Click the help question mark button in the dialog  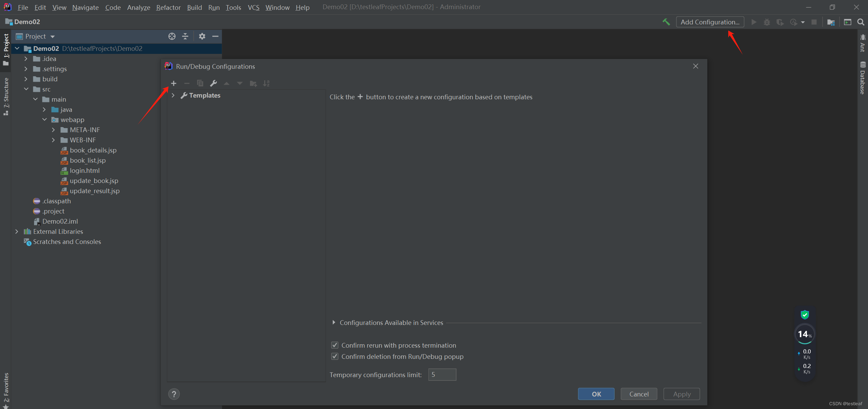174,394
